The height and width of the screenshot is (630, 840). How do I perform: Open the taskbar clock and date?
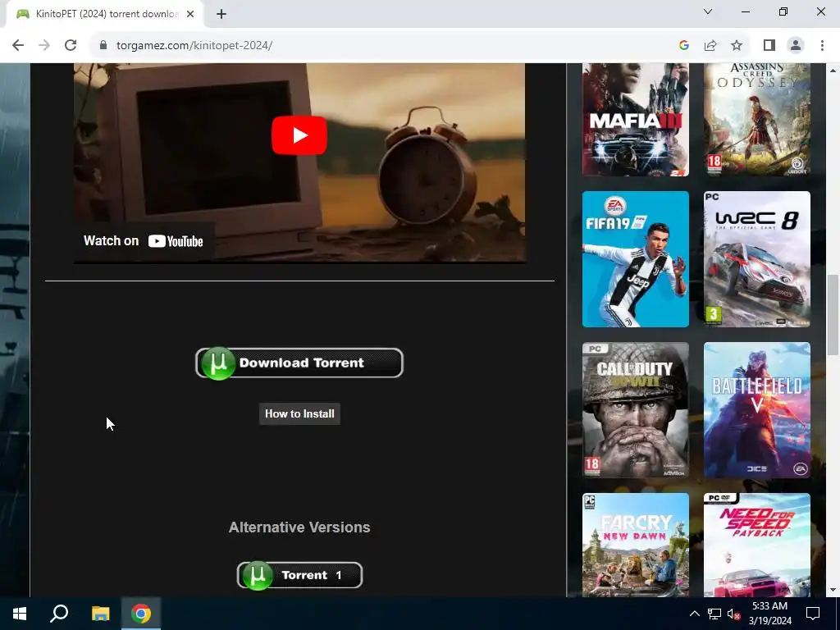(769, 614)
